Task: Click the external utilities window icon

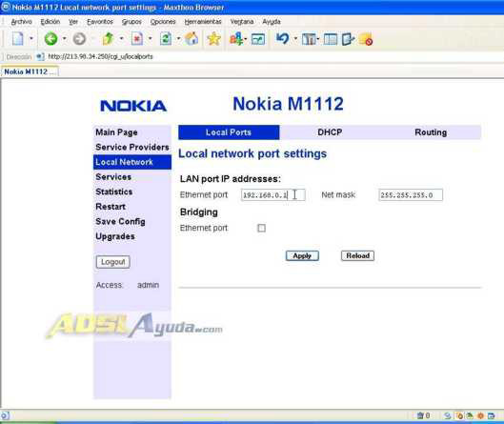Action: tap(348, 39)
